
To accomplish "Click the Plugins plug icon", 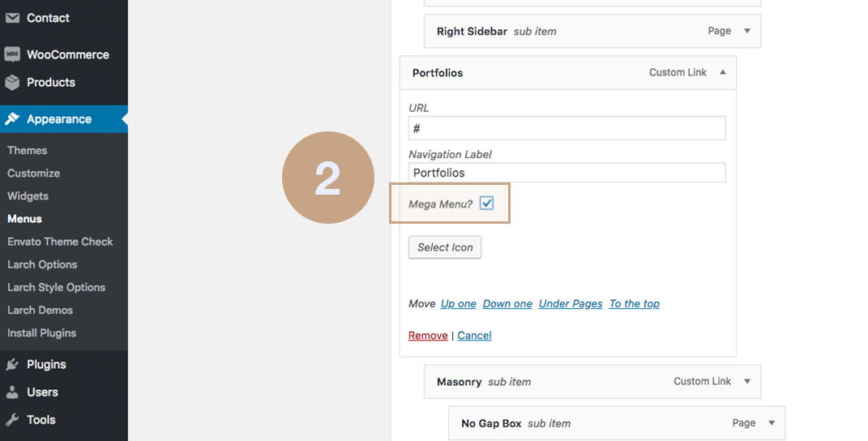I will click(12, 364).
